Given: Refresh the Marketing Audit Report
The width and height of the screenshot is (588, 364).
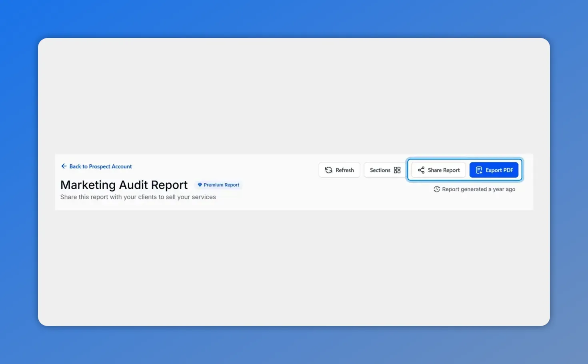Looking at the screenshot, I should tap(339, 170).
